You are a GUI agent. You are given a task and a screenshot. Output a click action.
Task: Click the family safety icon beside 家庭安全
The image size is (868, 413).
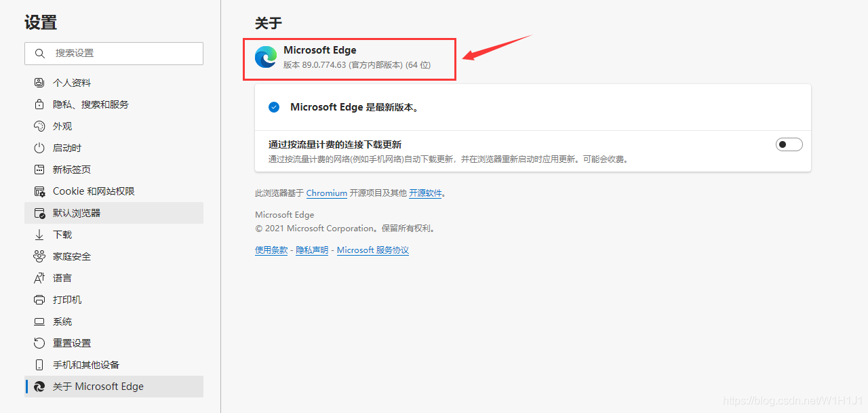coord(39,256)
